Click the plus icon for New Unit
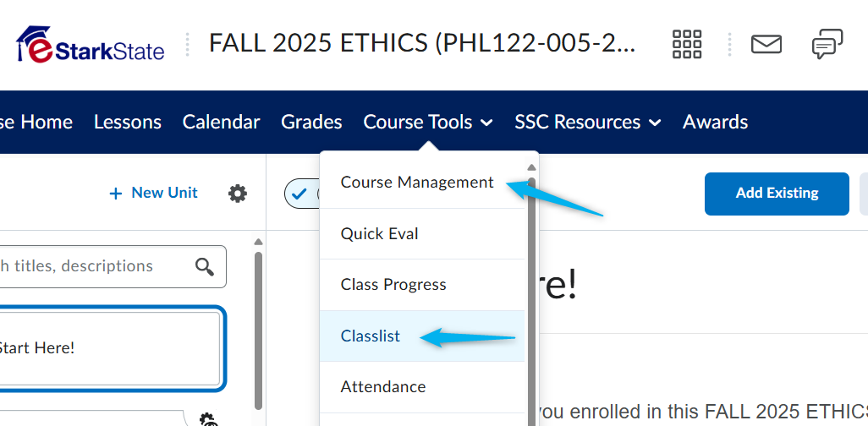 (x=115, y=193)
